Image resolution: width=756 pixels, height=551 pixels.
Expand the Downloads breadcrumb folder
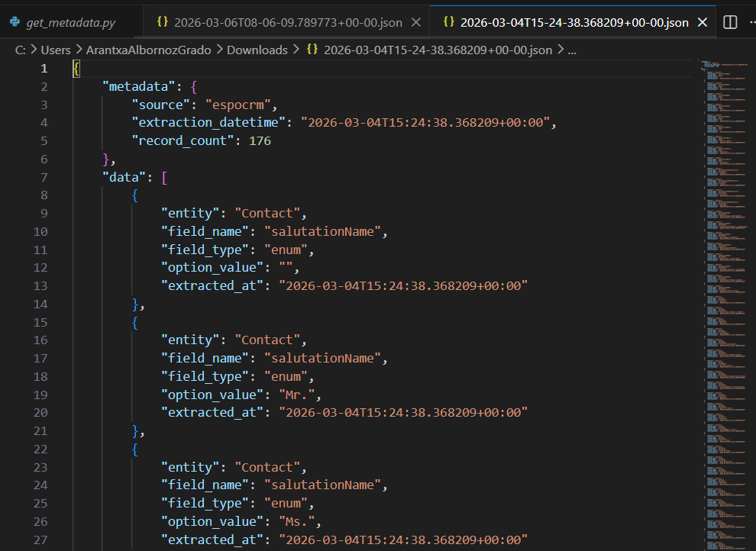pos(257,50)
